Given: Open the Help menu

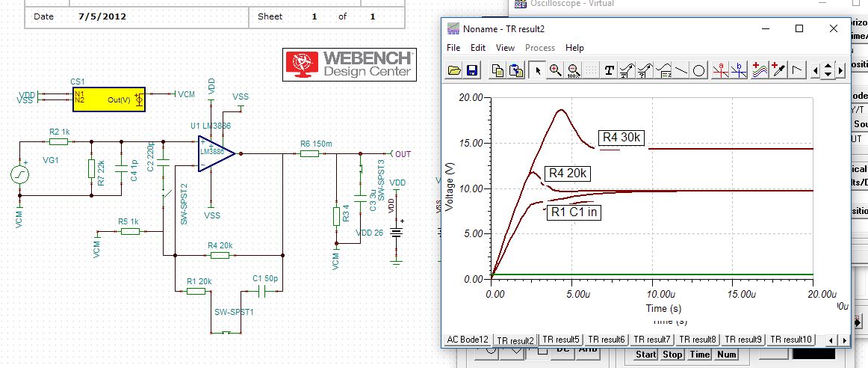Looking at the screenshot, I should (x=574, y=48).
